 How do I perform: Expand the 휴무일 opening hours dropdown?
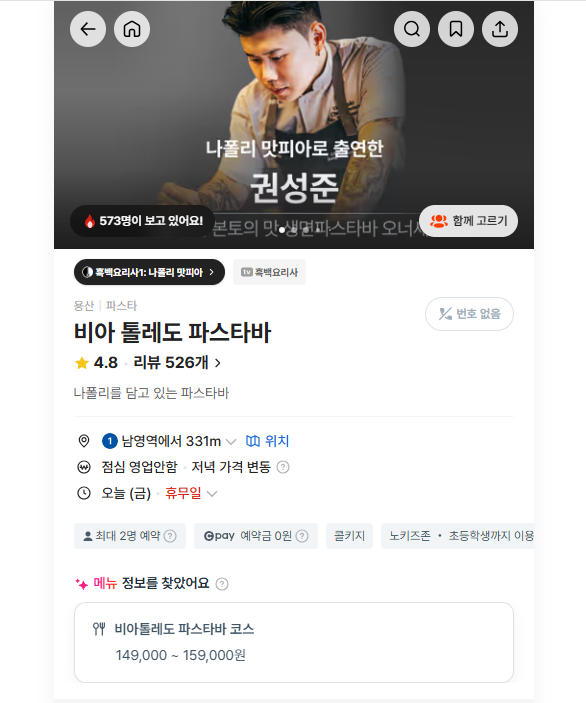pyautogui.click(x=212, y=494)
